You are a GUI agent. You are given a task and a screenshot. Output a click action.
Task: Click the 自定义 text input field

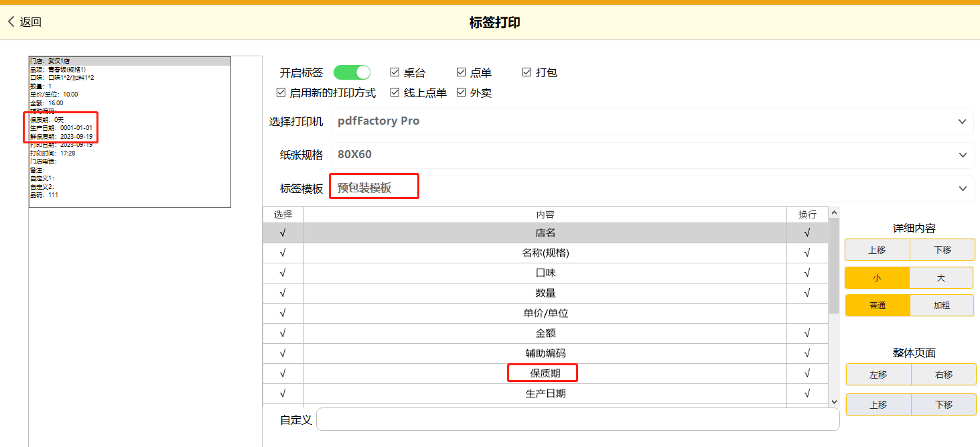tap(577, 420)
